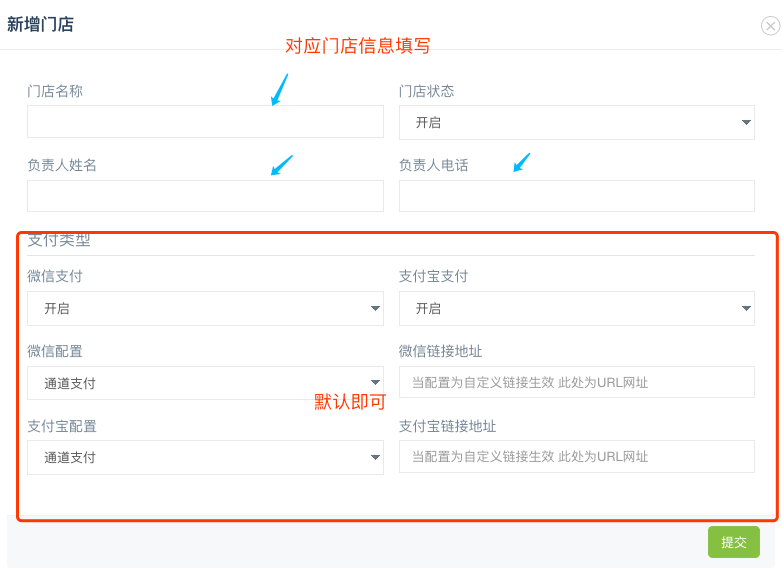Click the 微信支付 dropdown caret

pos(375,308)
